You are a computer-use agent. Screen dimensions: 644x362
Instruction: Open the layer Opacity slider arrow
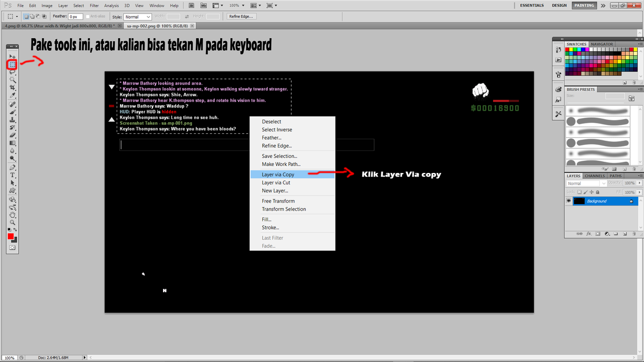tap(639, 183)
